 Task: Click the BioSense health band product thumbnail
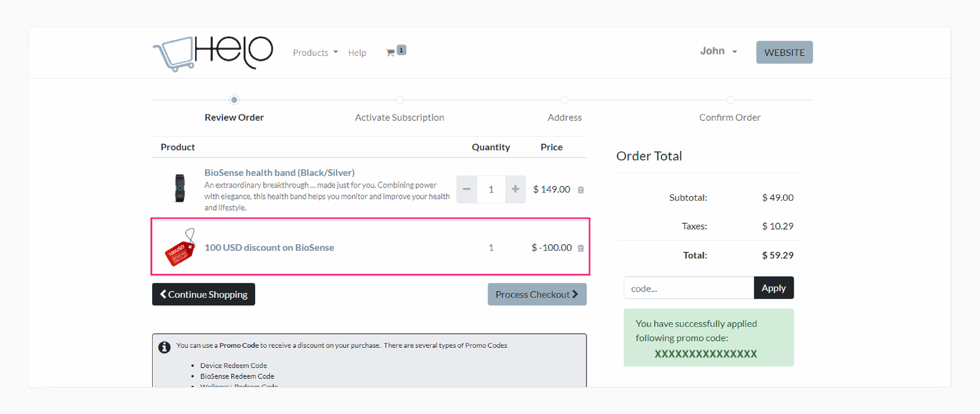(180, 188)
